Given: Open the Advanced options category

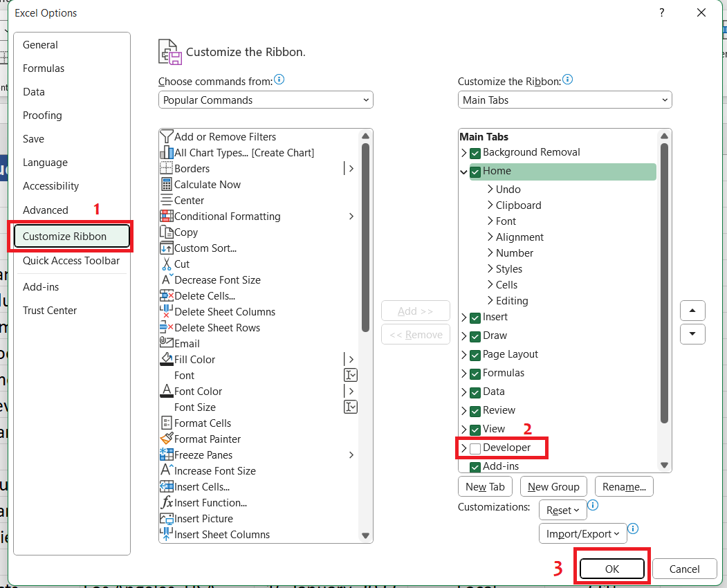Looking at the screenshot, I should pyautogui.click(x=72, y=210).
